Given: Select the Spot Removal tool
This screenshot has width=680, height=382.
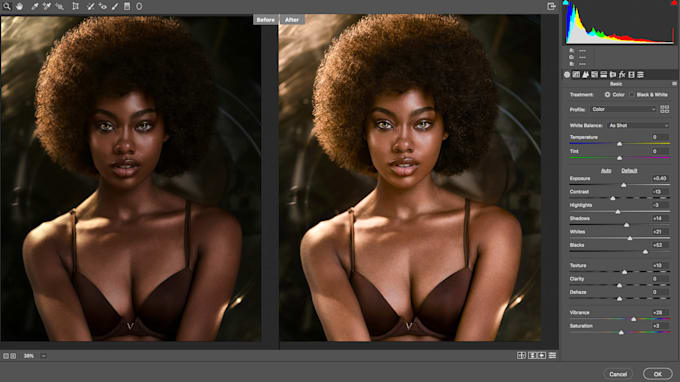Looking at the screenshot, I should pos(91,7).
